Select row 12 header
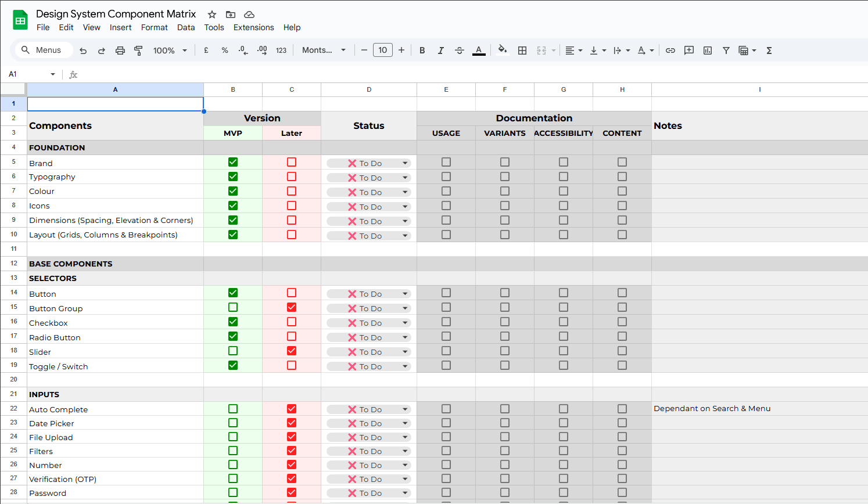The height and width of the screenshot is (504, 868). tap(13, 263)
